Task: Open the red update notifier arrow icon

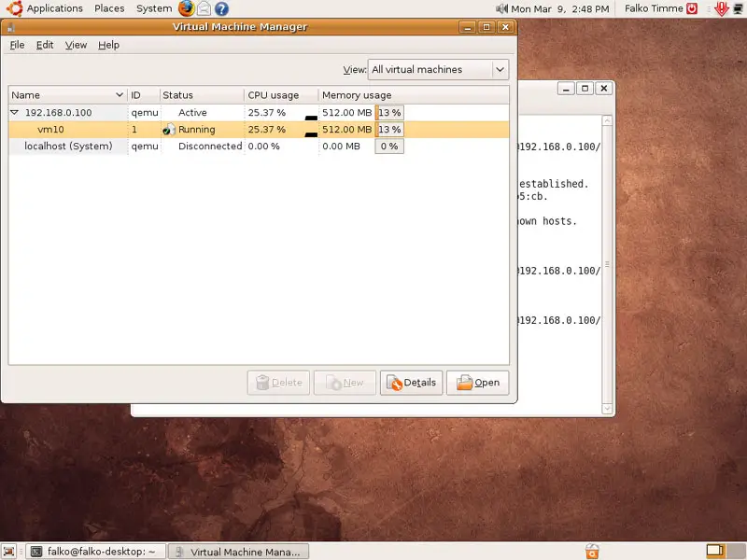Action: click(722, 8)
